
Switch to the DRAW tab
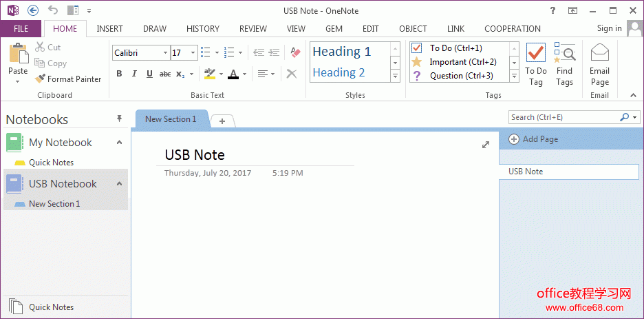pyautogui.click(x=155, y=29)
